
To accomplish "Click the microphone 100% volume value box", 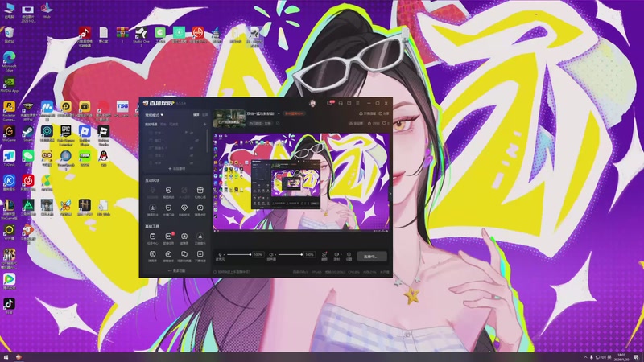I will [x=258, y=254].
